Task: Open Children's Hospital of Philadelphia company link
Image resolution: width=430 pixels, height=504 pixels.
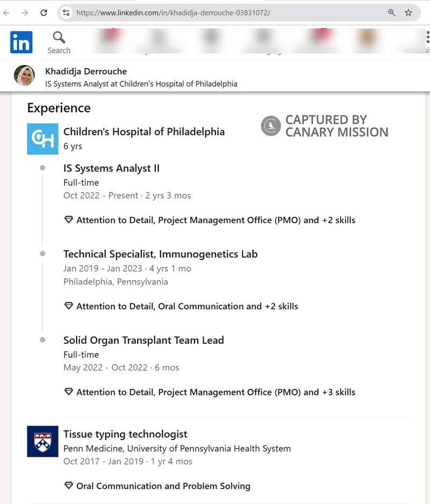Action: [144, 132]
